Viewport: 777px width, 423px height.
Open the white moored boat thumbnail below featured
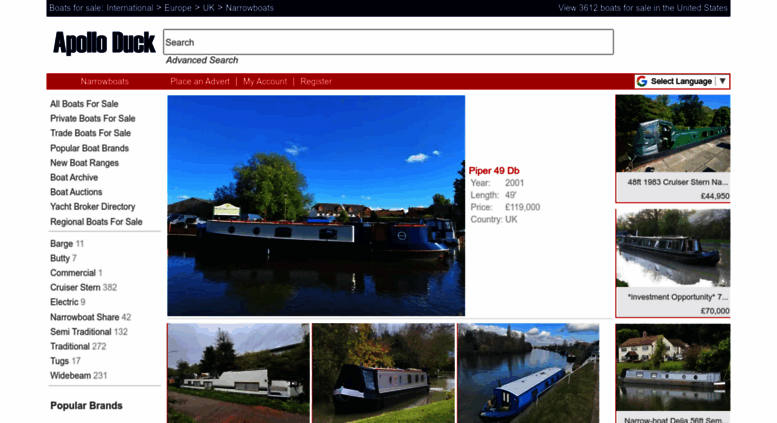pyautogui.click(x=238, y=373)
